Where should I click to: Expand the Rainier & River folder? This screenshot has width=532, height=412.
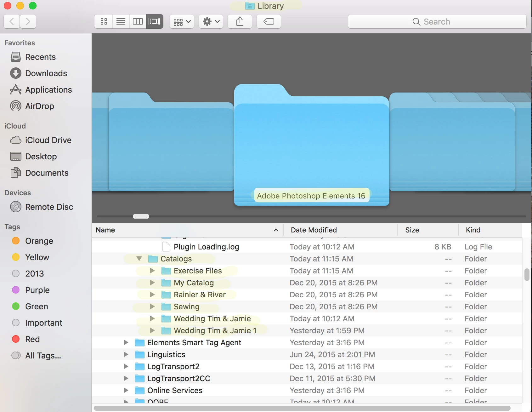pyautogui.click(x=152, y=295)
